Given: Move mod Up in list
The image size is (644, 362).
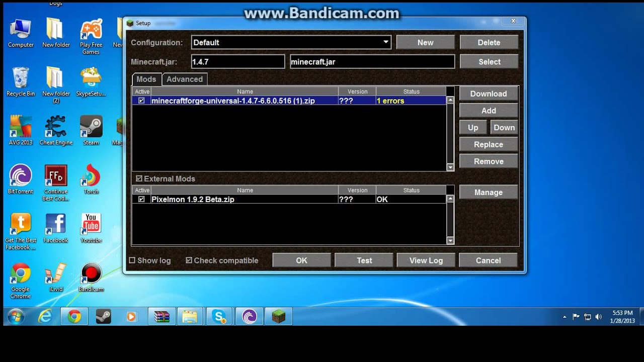Looking at the screenshot, I should [473, 127].
